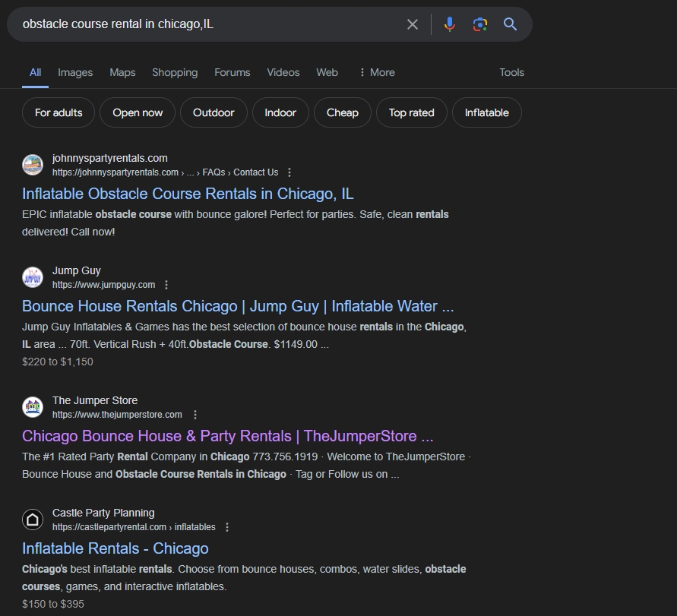Click the castlepartyrental.com inflatables URL

tap(134, 527)
